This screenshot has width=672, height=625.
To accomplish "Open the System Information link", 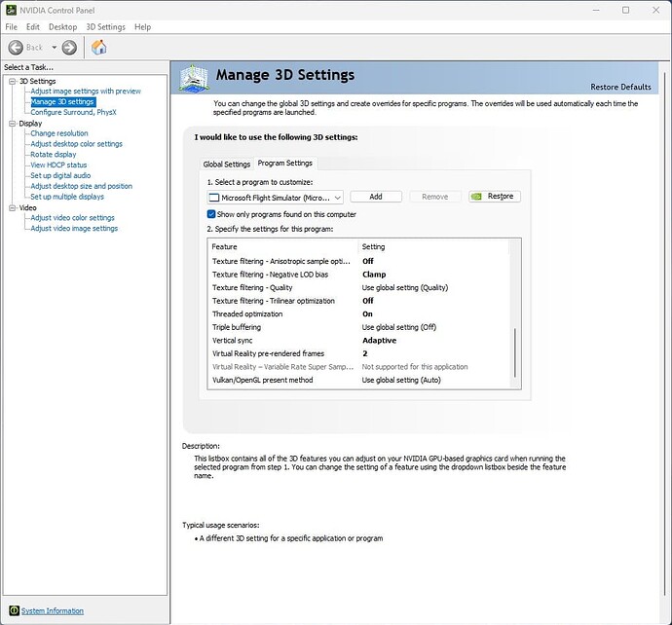I will (x=53, y=611).
